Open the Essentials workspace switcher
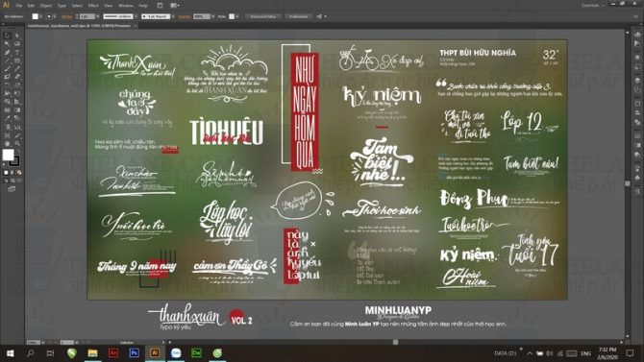Viewport: 644px width, 362px height. [592, 6]
